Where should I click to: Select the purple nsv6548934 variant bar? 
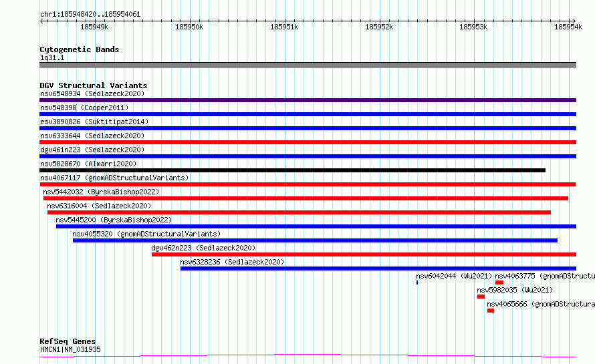pos(308,100)
